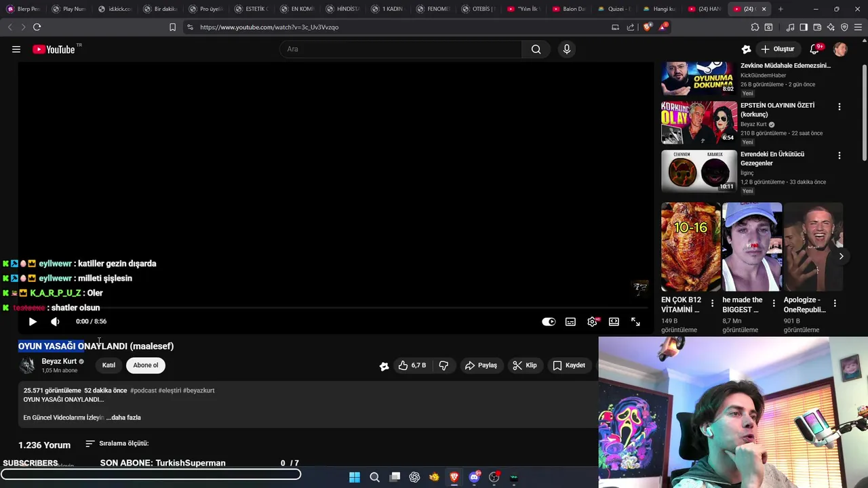Screen dimensions: 868x488
Task: Create a clip with Klip button
Action: 525,365
